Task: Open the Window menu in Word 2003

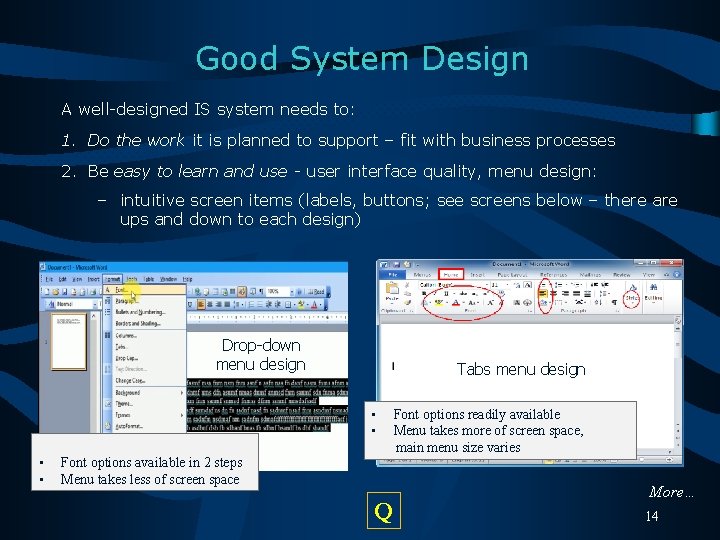Action: [168, 279]
